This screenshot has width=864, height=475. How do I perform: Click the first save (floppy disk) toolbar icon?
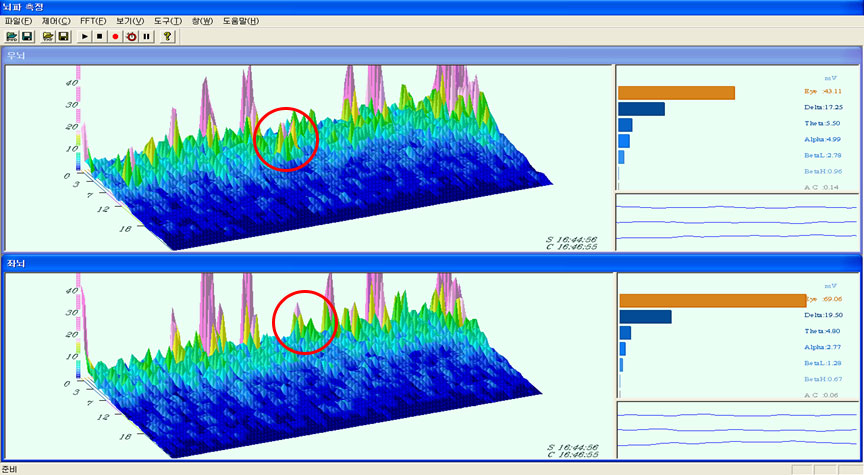[x=27, y=36]
